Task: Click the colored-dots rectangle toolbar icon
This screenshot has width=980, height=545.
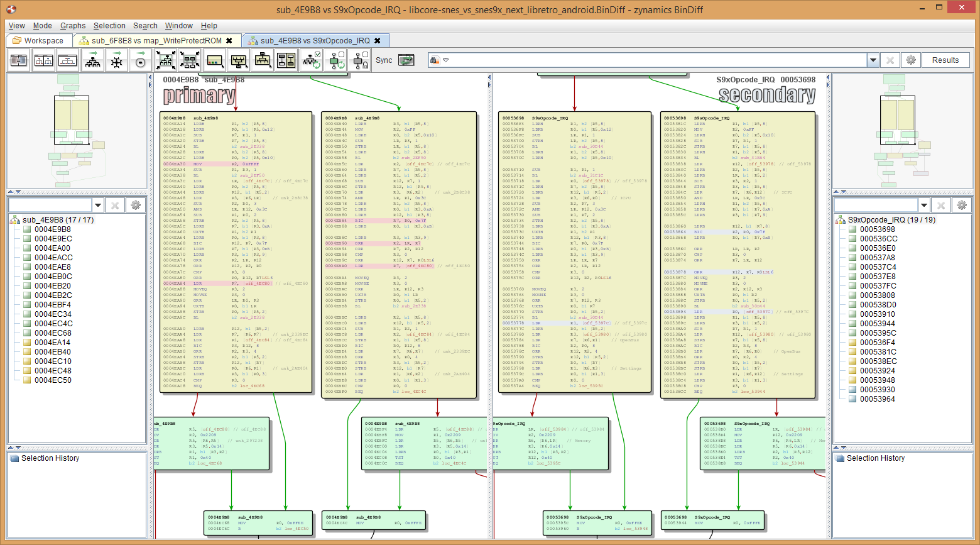Action: click(x=214, y=60)
